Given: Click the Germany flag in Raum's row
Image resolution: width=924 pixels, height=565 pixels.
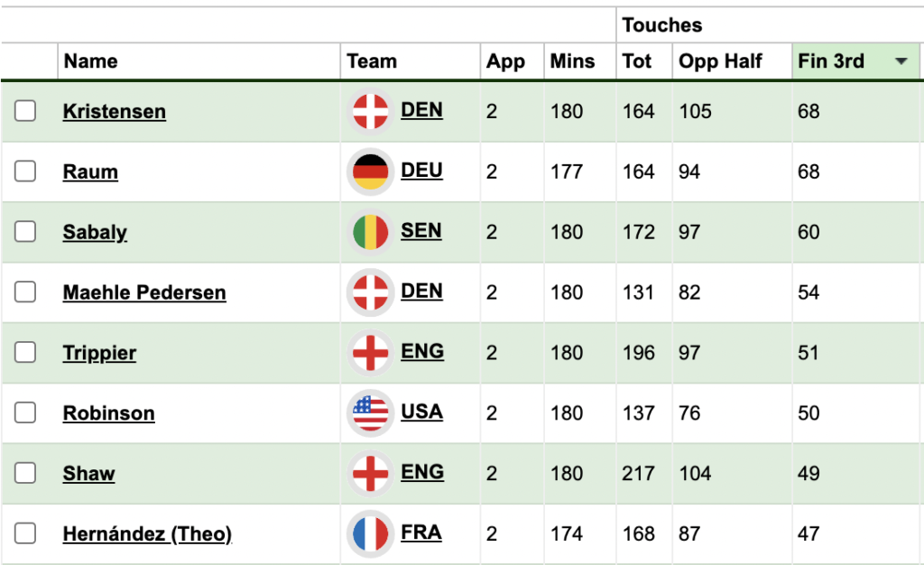Looking at the screenshot, I should click(370, 171).
